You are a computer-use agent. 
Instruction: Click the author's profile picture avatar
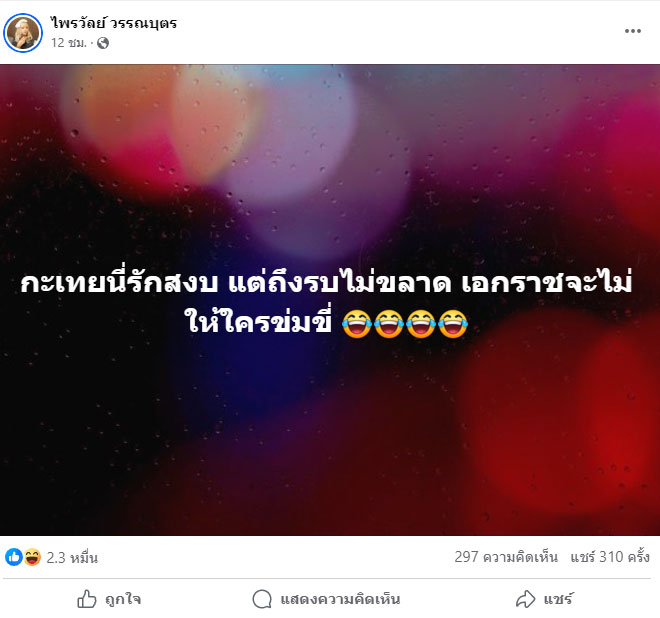coord(23,32)
